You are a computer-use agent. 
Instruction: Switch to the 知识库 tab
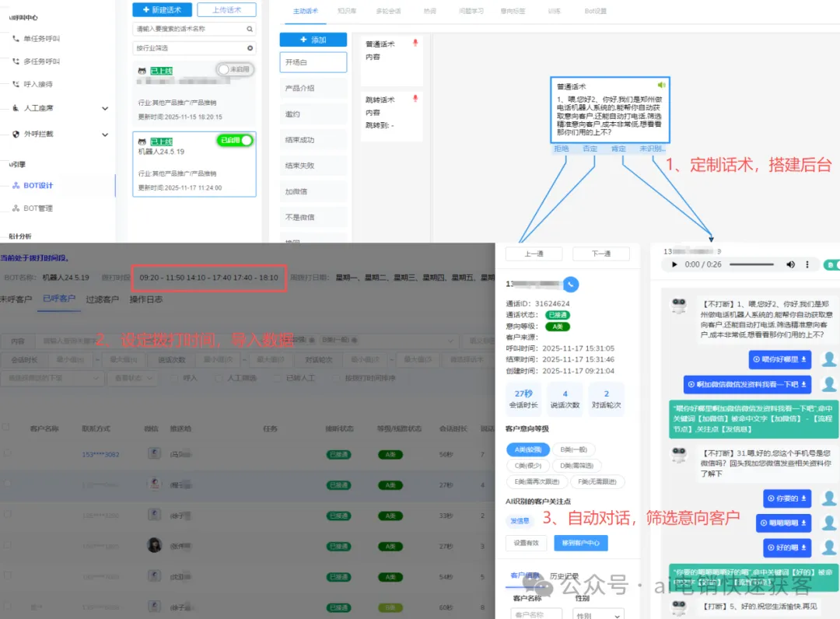tap(346, 10)
